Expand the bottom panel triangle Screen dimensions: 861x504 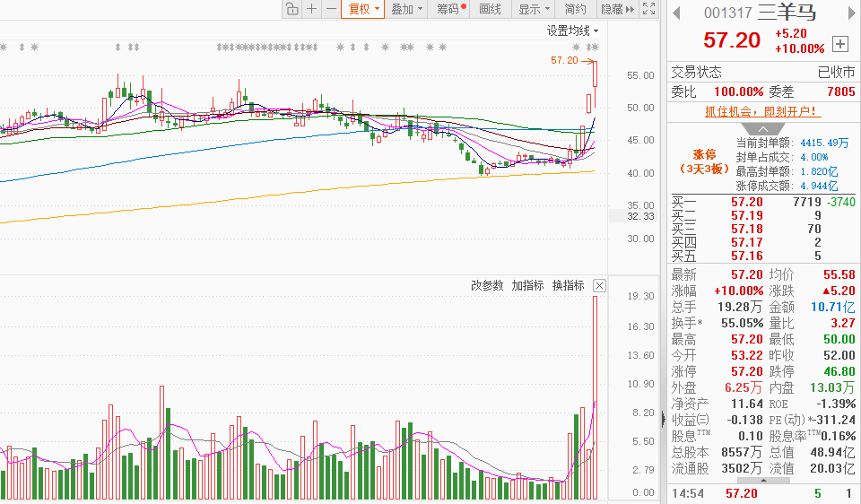(x=764, y=481)
